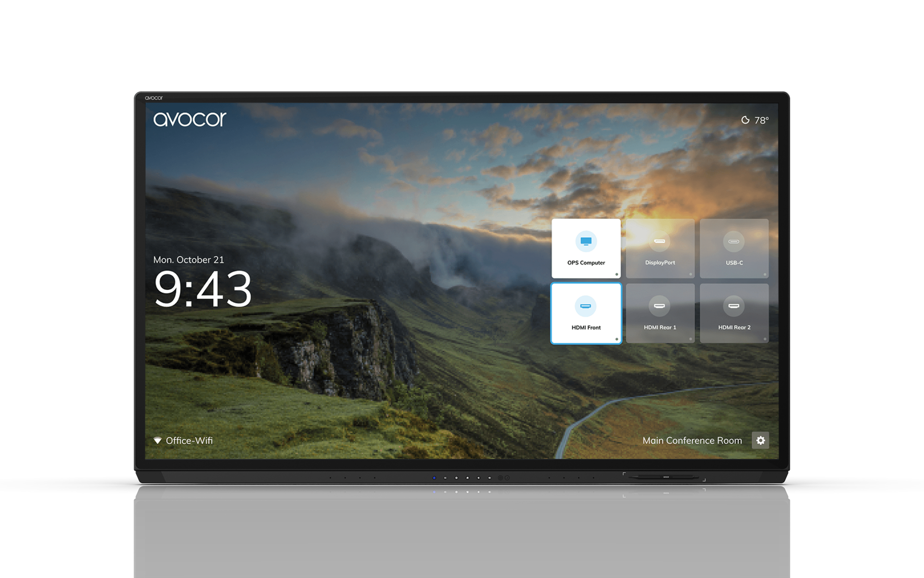Tap the weather icon showing 78 degrees
The image size is (924, 578).
click(746, 118)
